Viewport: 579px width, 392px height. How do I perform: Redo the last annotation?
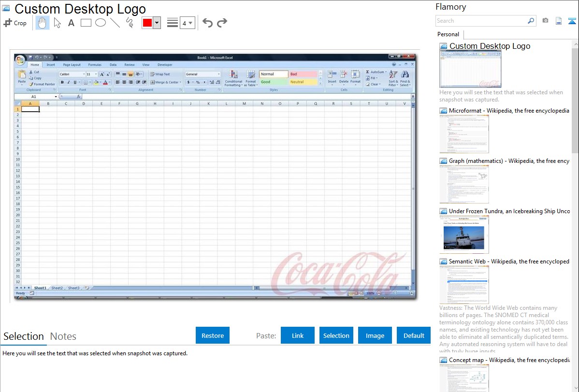coord(222,23)
